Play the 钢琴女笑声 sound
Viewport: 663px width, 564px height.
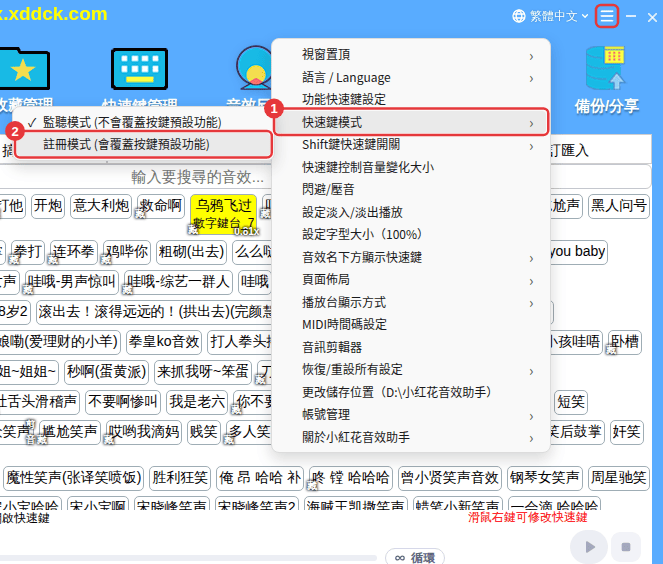pos(545,478)
